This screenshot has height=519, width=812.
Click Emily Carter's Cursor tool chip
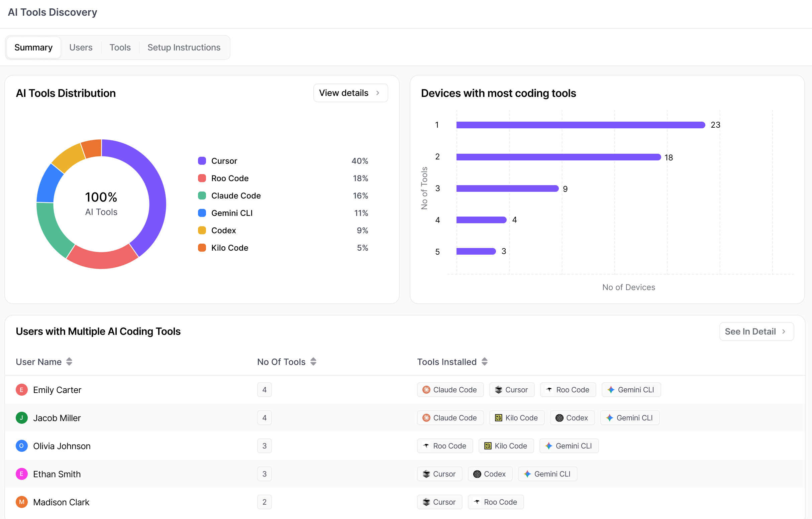coord(512,390)
